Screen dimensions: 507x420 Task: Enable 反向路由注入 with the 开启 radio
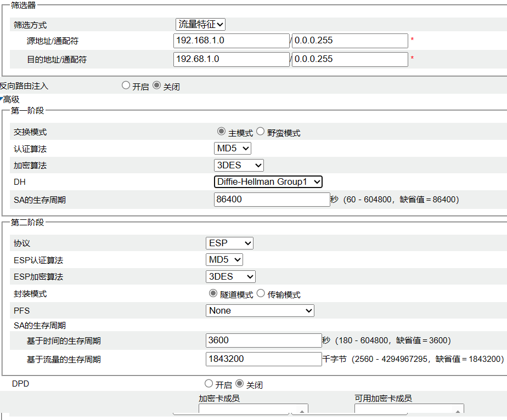[x=126, y=86]
